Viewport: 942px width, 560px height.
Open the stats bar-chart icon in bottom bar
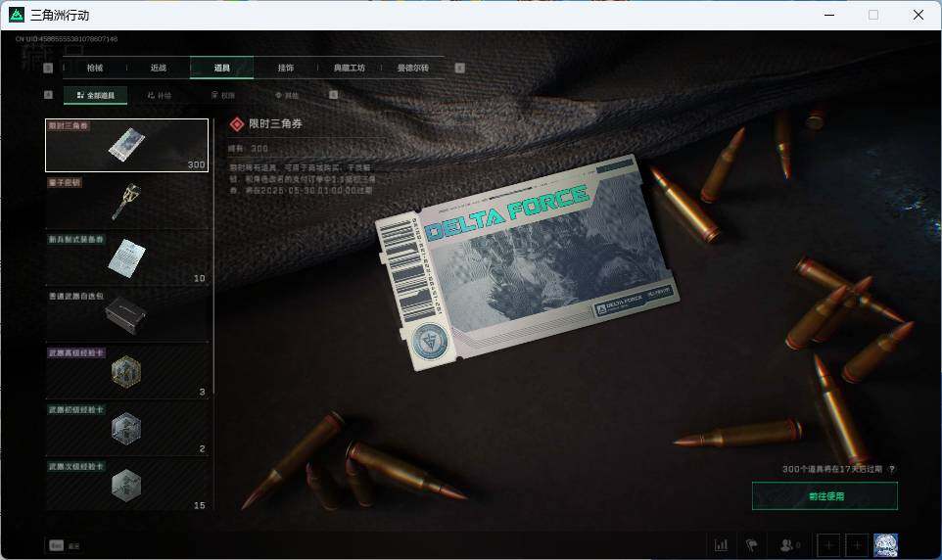(x=721, y=545)
